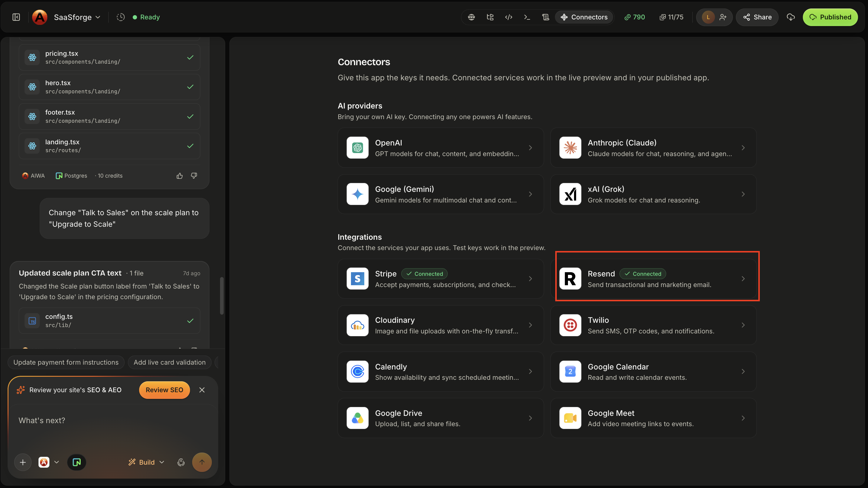Focus the 'What's next?' prompt field

(113, 421)
